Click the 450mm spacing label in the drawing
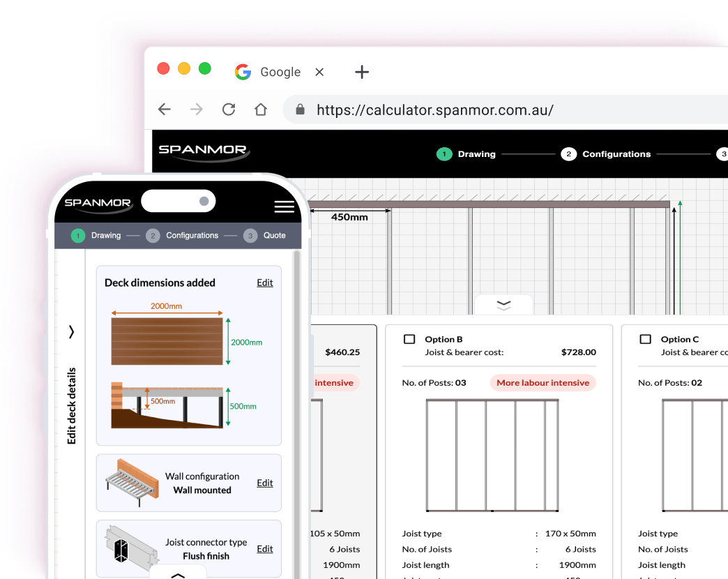This screenshot has height=579, width=728. coord(349,217)
